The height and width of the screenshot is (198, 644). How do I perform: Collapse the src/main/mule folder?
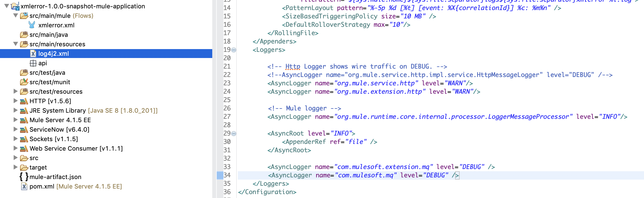(16, 16)
